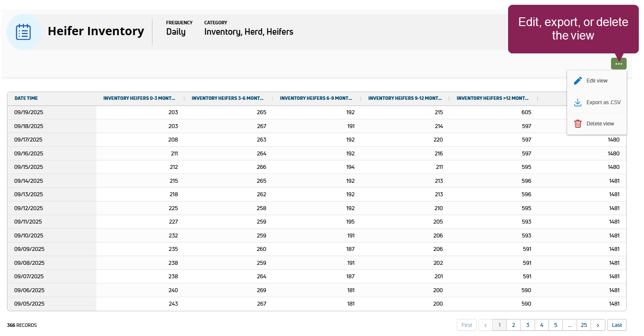Image resolution: width=644 pixels, height=336 pixels.
Task: Expand the ellipsis pagination pages
Action: (x=569, y=325)
